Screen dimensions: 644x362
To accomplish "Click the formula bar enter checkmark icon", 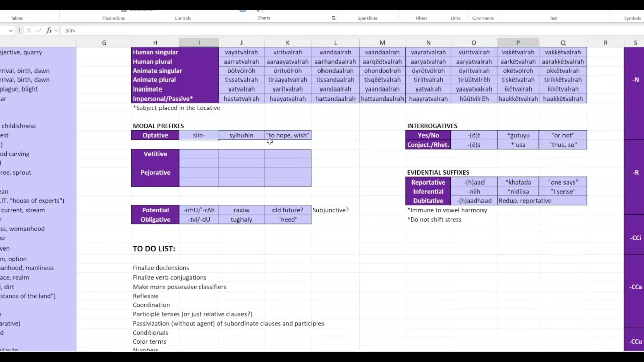I will (x=39, y=31).
